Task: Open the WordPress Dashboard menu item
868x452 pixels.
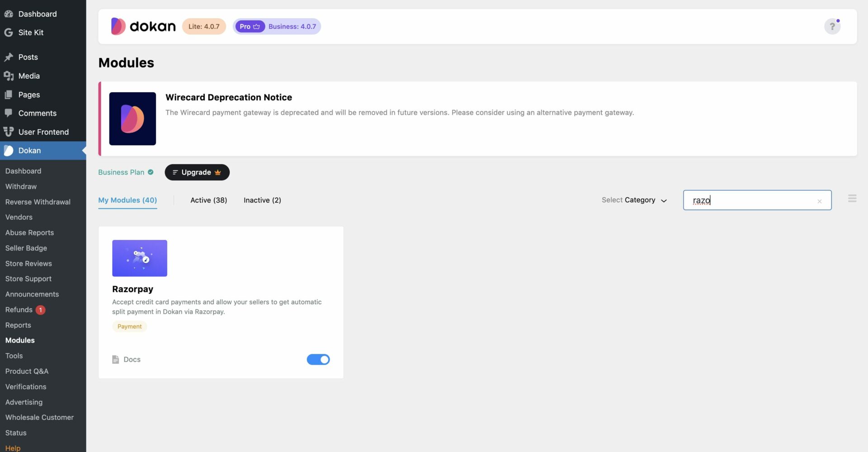Action: click(38, 14)
